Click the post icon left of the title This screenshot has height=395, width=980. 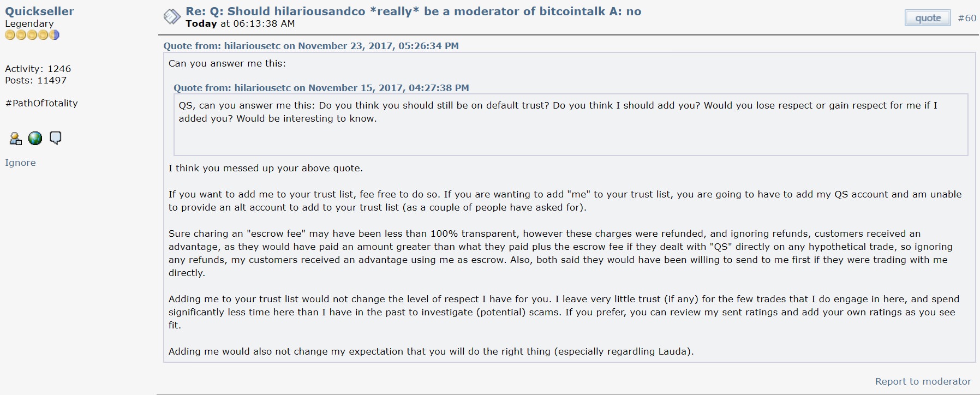coord(171,17)
